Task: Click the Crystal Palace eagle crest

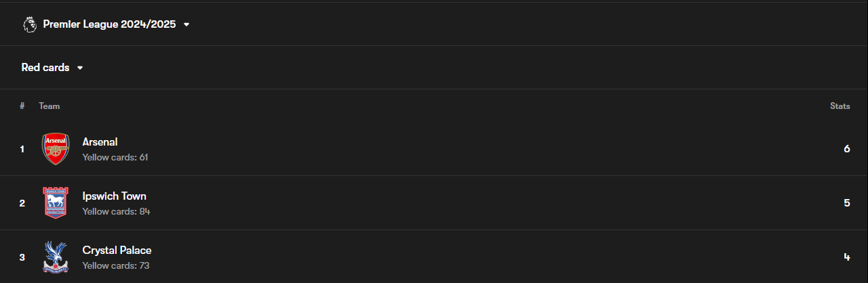Action: [56, 257]
